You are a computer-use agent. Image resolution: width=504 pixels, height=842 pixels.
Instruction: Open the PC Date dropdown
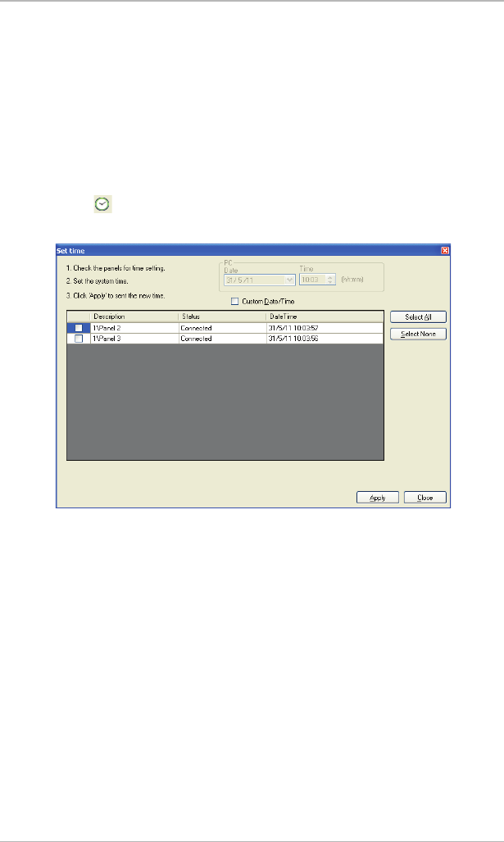[x=290, y=280]
